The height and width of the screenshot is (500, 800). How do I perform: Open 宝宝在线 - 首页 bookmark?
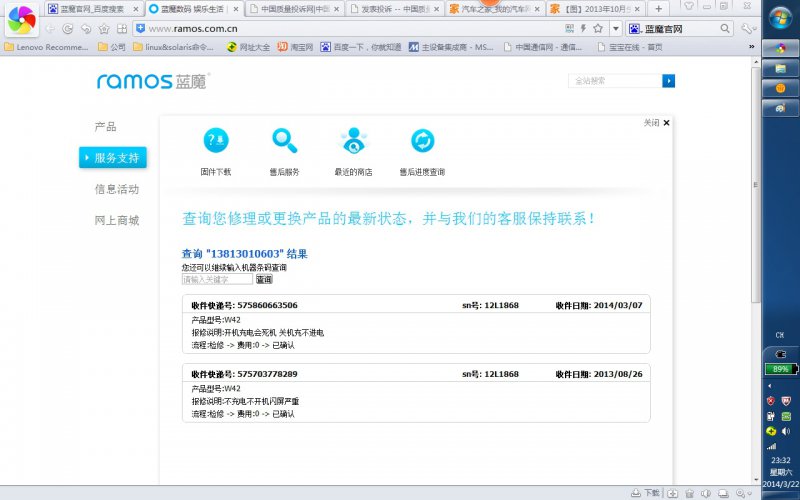coord(630,47)
